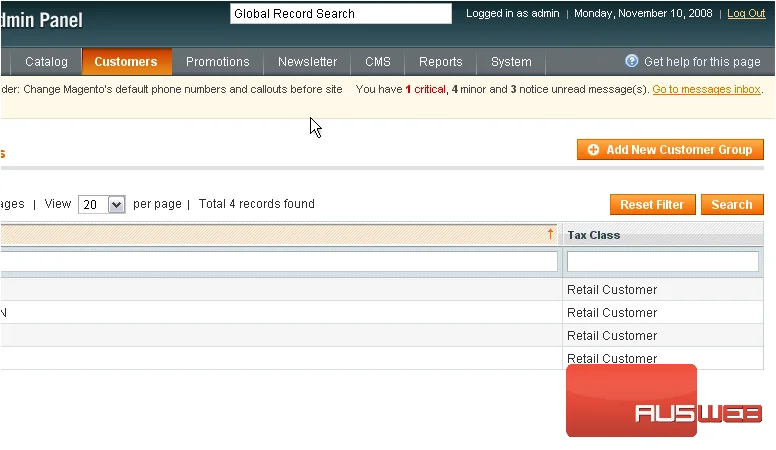Log out of the admin panel
Screen dimensions: 776x450
click(746, 13)
